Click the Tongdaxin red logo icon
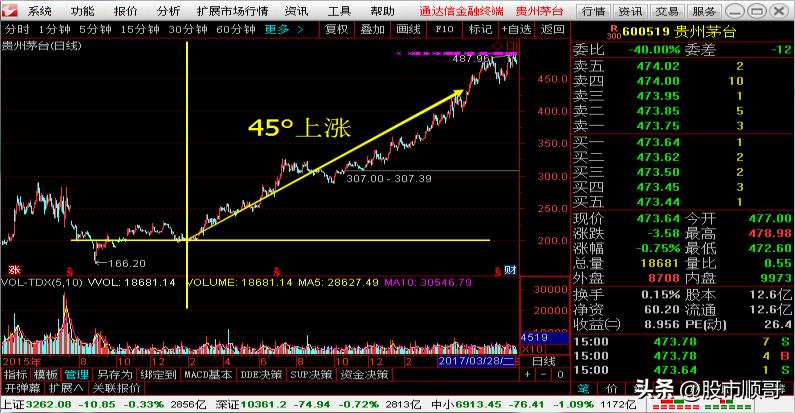Image resolution: width=795 pixels, height=413 pixels. click(10, 10)
